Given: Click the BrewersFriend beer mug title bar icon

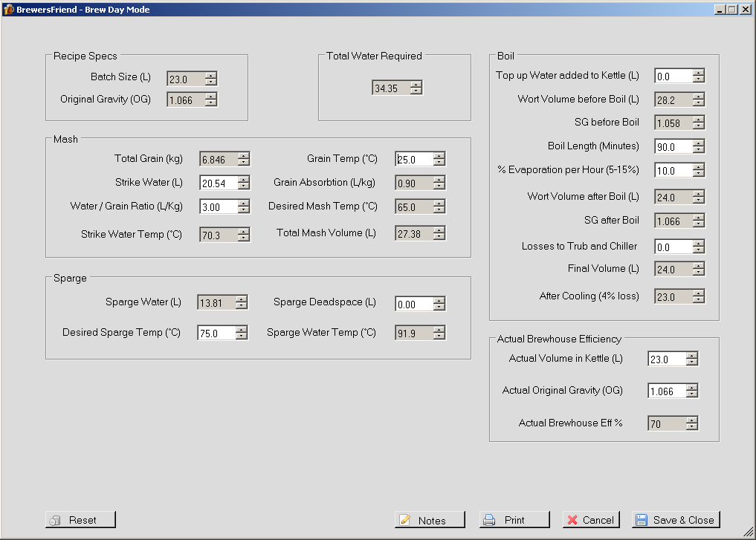Looking at the screenshot, I should click(x=9, y=9).
